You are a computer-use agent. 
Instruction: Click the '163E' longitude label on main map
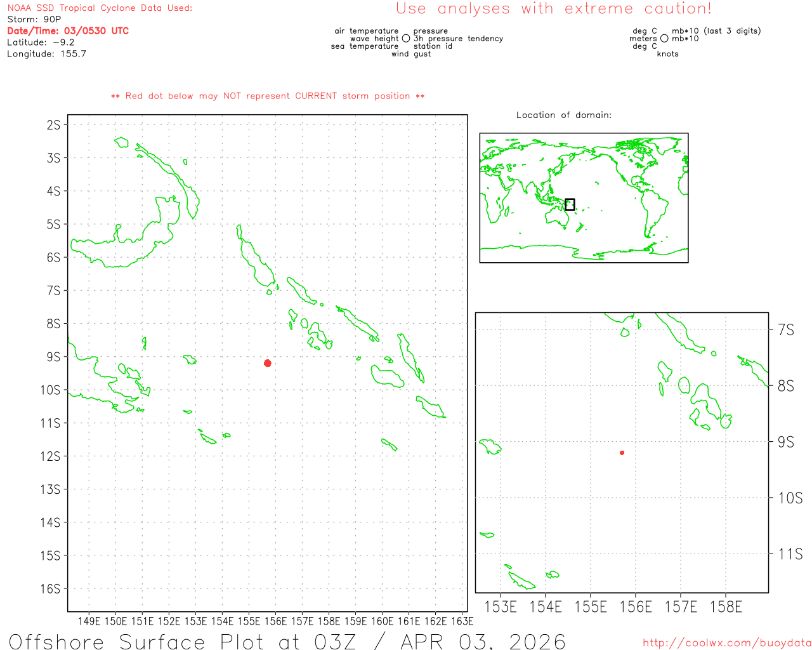462,621
